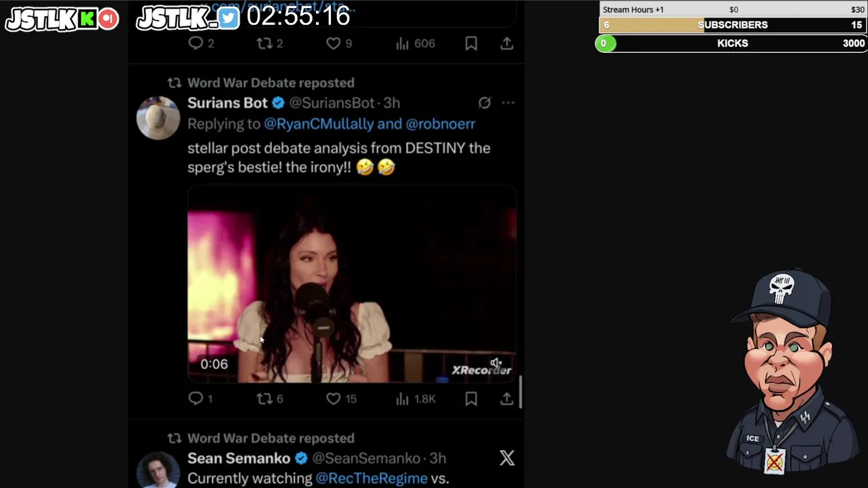Screen dimensions: 868x488
Task: Share the Surians Bot post
Action: [x=507, y=399]
